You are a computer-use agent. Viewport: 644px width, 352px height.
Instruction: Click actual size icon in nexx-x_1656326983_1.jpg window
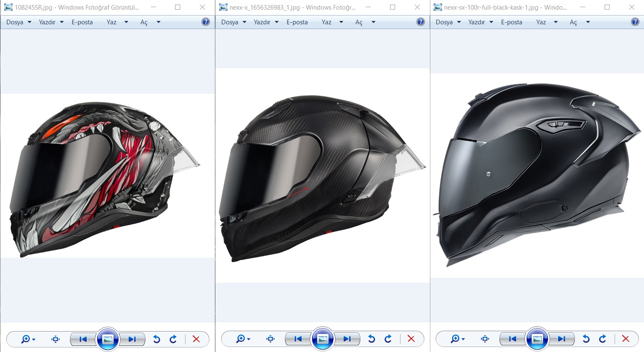(270, 339)
